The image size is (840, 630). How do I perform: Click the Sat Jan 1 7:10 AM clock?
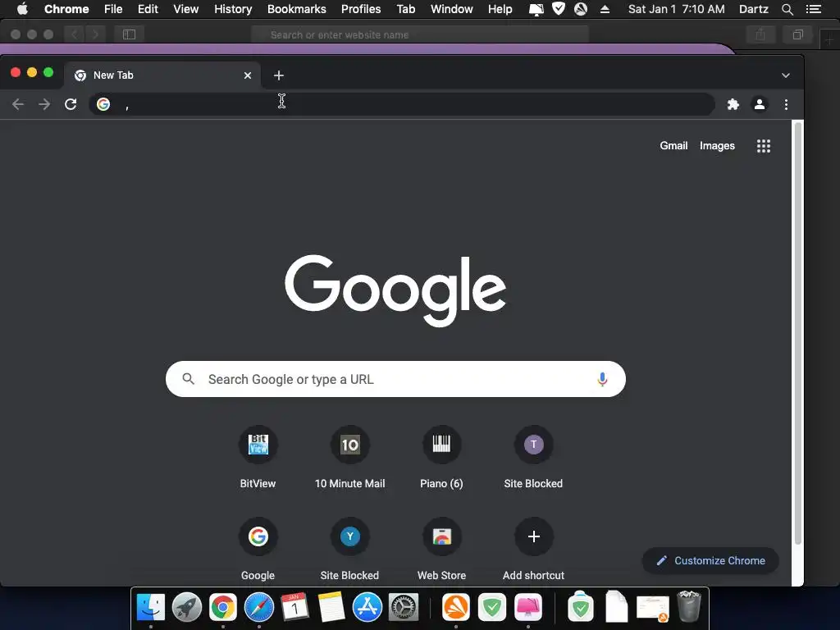pyautogui.click(x=676, y=9)
